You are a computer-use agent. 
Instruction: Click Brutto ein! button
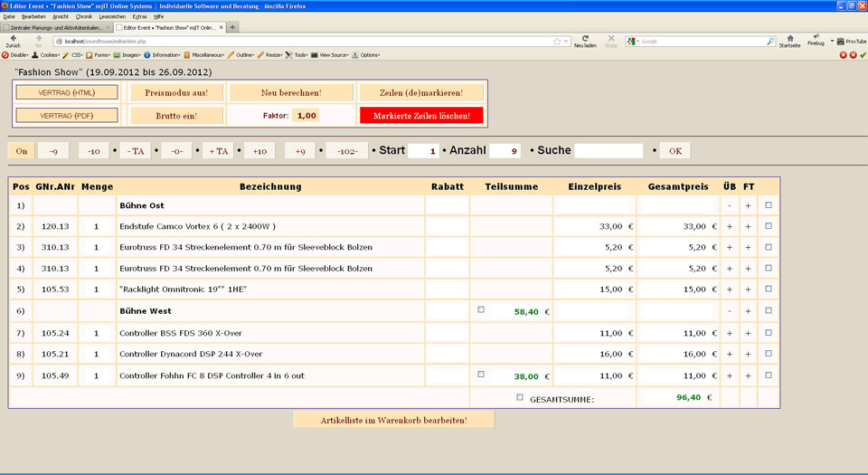click(176, 116)
